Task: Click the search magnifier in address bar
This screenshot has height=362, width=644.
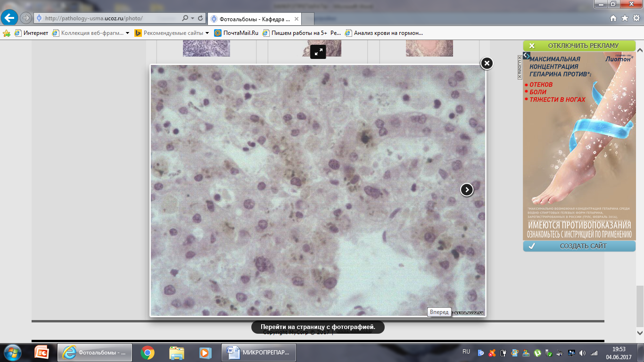Action: coord(185,18)
